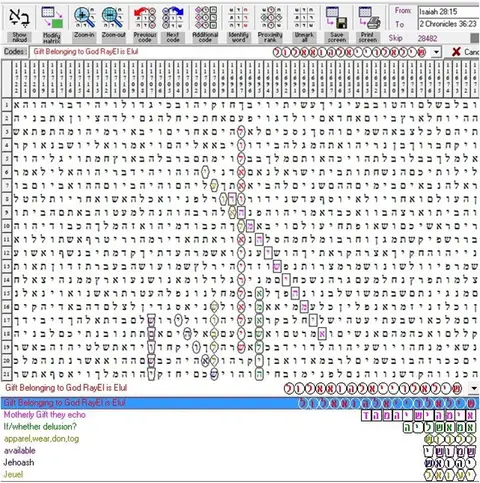Click the green Hebrew letters of the If/whether delusion row
Screen dimensions: 480x483
tap(439, 427)
